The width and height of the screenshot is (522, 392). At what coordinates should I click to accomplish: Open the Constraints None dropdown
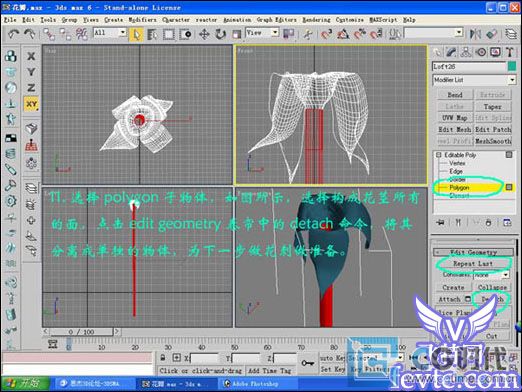tap(491, 275)
